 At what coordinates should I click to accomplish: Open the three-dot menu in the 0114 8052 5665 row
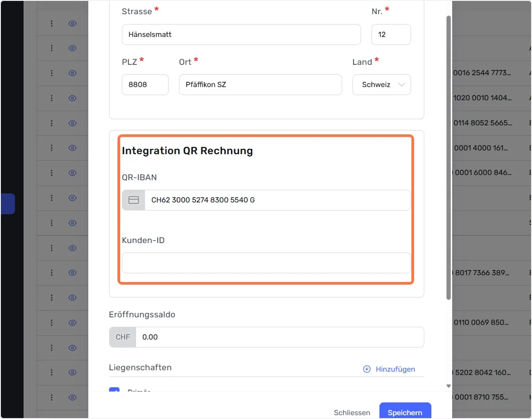[x=52, y=123]
